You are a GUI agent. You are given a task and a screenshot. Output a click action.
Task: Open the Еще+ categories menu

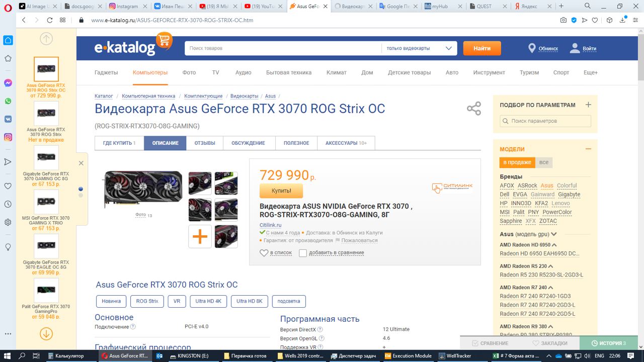coord(590,72)
